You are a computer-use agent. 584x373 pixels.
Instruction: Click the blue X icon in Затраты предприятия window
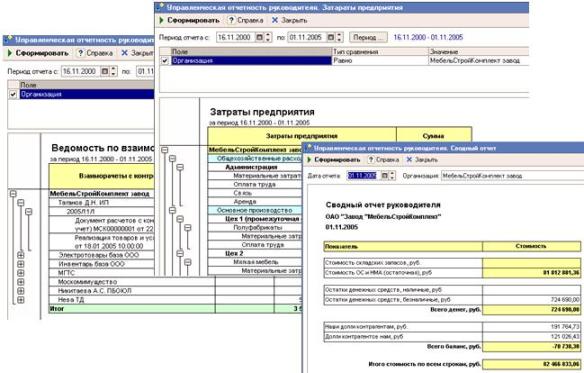pyautogui.click(x=275, y=20)
